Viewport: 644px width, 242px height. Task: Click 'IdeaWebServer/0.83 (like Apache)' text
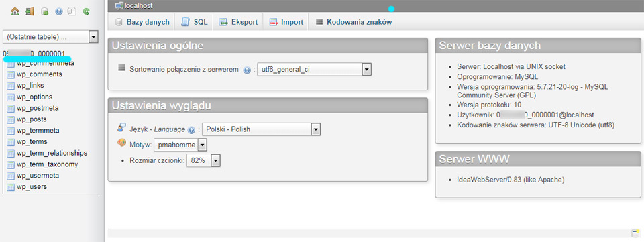(511, 180)
